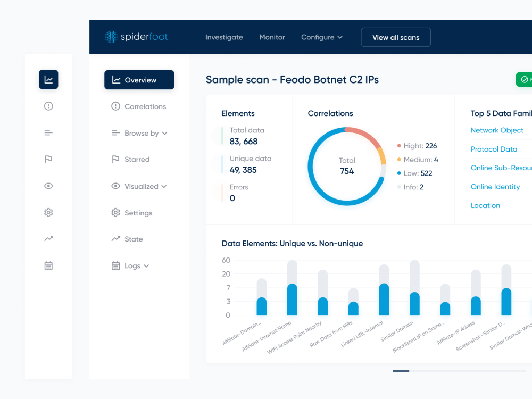This screenshot has height=399, width=532.
Task: Select State in side menu
Action: click(x=127, y=239)
